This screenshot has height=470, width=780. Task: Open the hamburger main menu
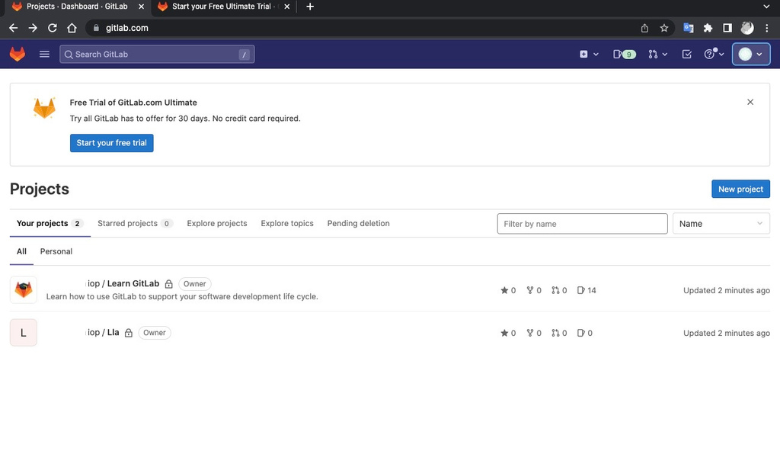coord(44,54)
